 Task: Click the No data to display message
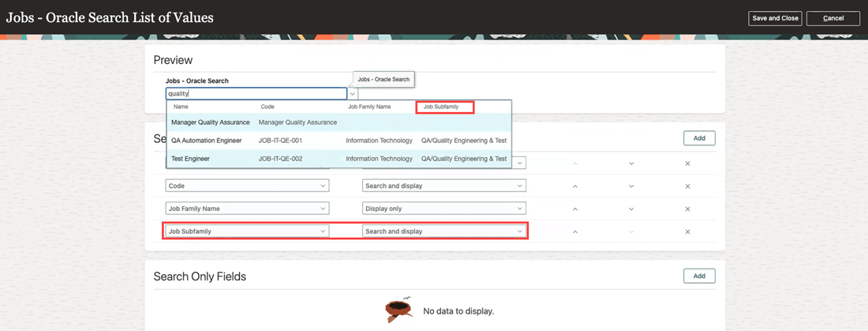pos(458,311)
